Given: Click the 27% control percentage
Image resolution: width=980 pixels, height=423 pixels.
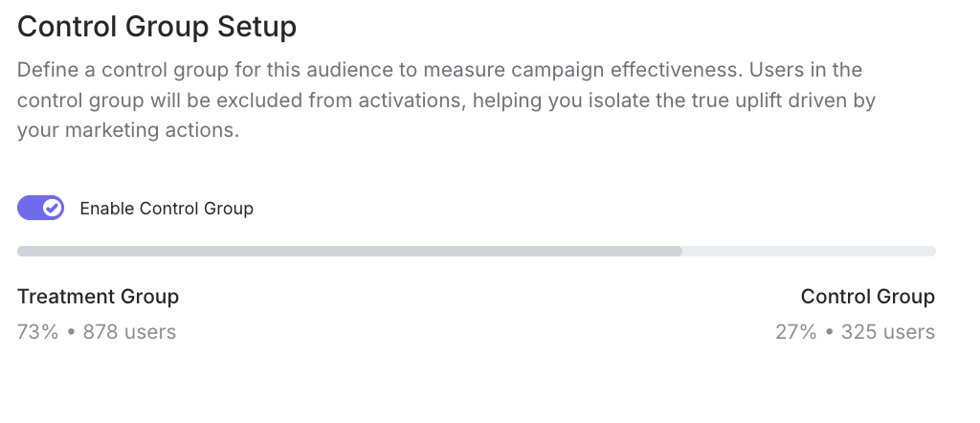Looking at the screenshot, I should click(x=795, y=332).
